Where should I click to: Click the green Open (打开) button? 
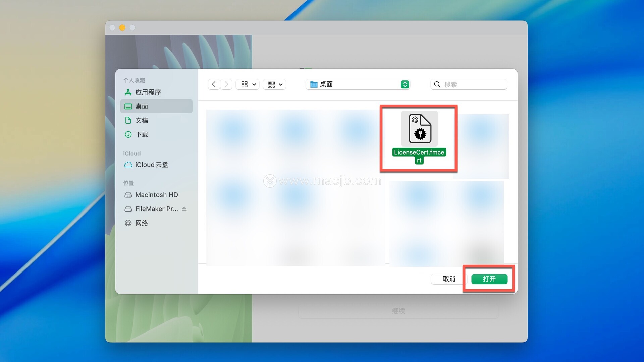[x=489, y=279]
